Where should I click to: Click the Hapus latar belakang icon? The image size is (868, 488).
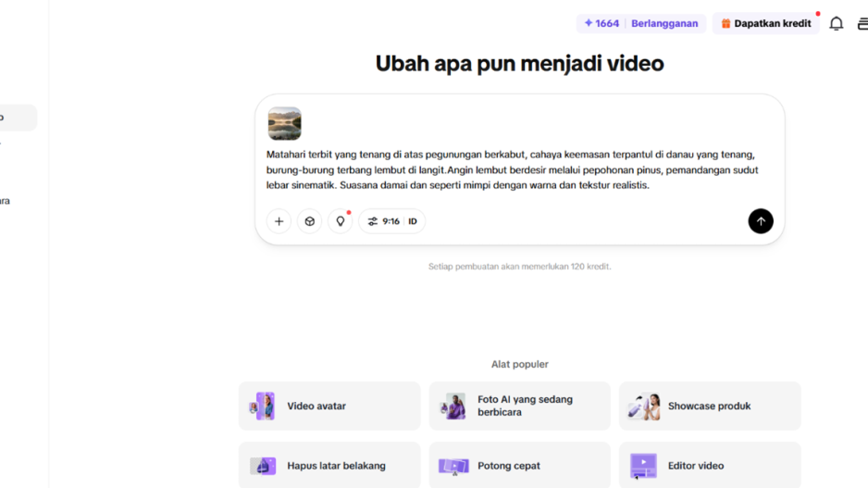264,466
